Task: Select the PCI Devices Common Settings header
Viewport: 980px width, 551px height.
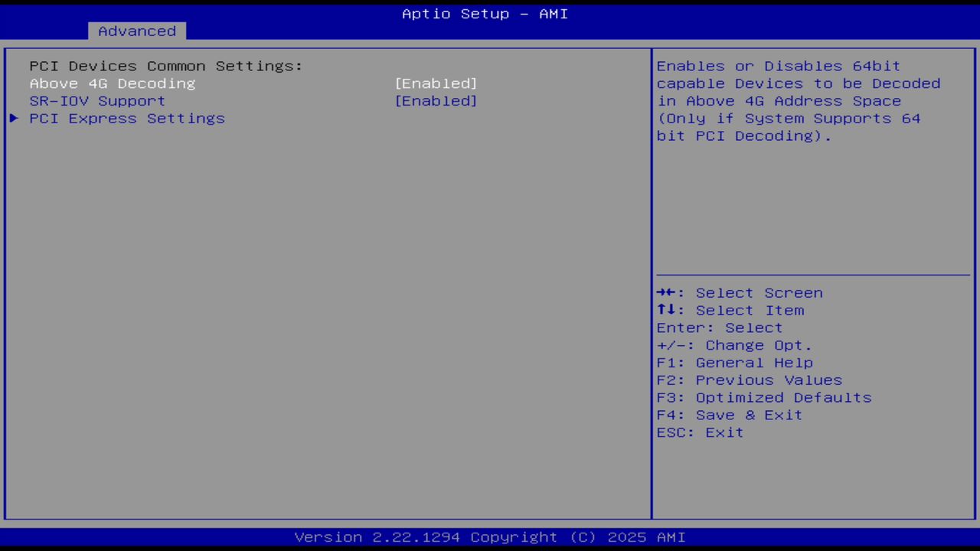Action: pyautogui.click(x=165, y=66)
